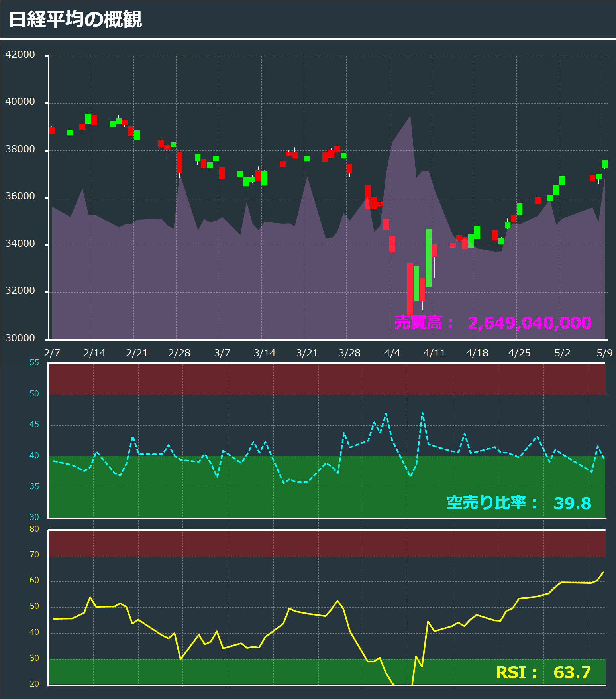Click the 42000 price axis label
The height and width of the screenshot is (699, 616).
point(20,55)
